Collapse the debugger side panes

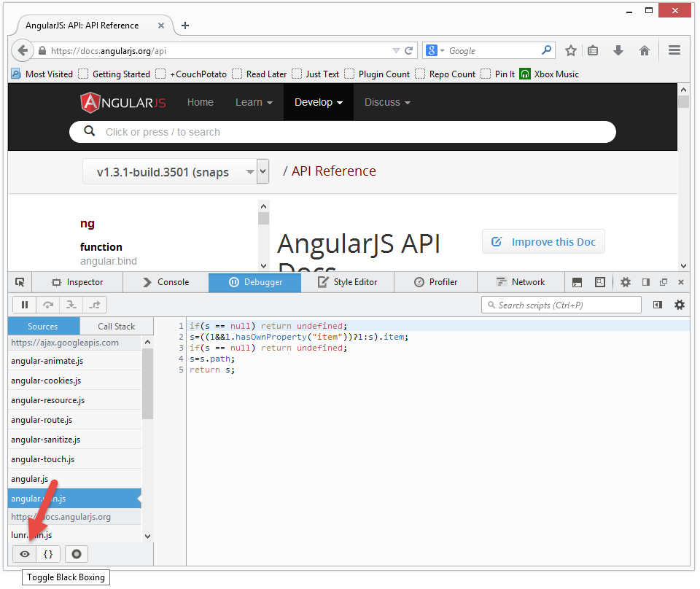point(657,305)
